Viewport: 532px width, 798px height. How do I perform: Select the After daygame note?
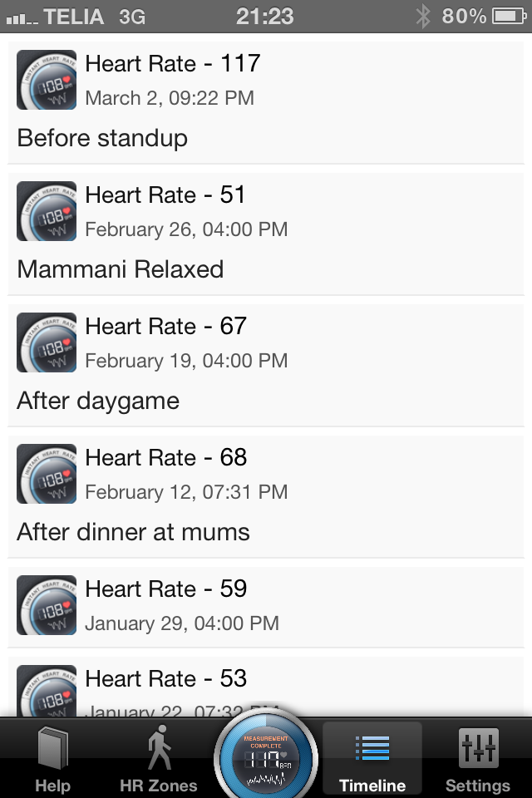pos(98,401)
